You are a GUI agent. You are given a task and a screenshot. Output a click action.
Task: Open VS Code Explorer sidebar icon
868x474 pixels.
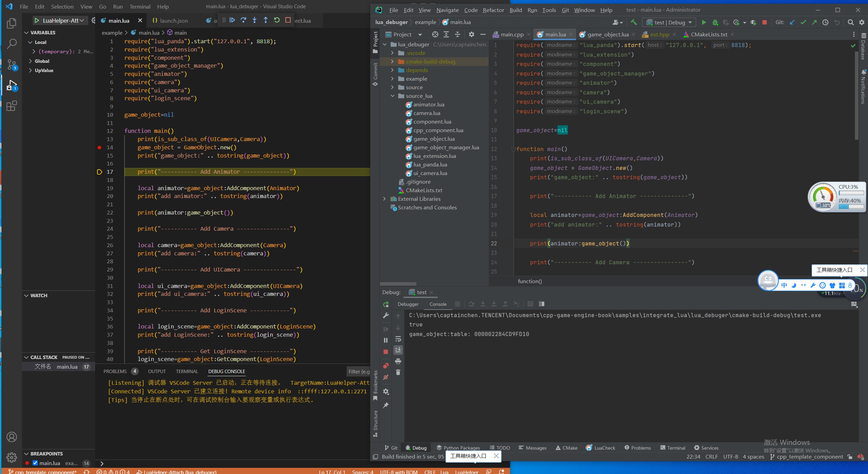[12, 23]
